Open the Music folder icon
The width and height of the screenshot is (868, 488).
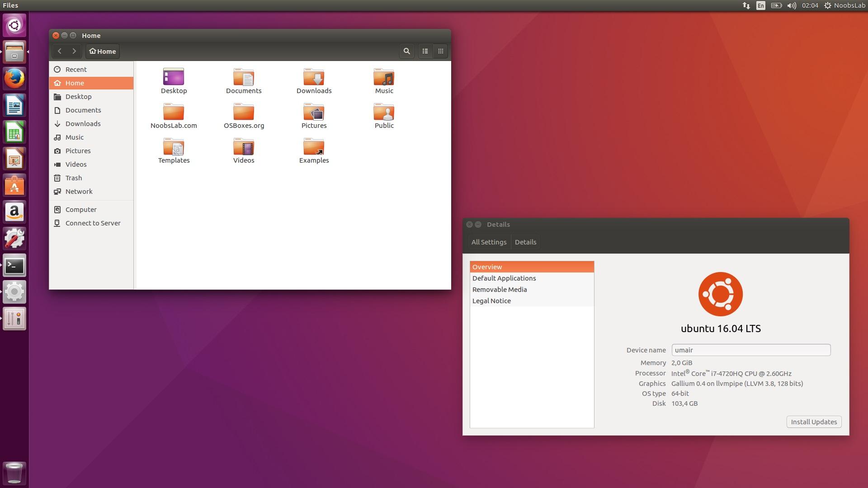pyautogui.click(x=384, y=78)
